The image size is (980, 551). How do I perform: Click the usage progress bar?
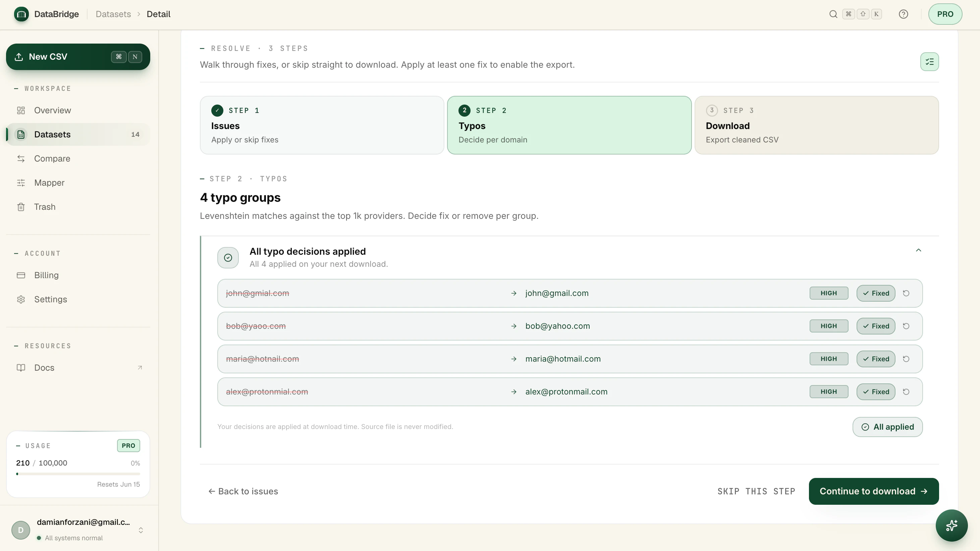(x=78, y=474)
